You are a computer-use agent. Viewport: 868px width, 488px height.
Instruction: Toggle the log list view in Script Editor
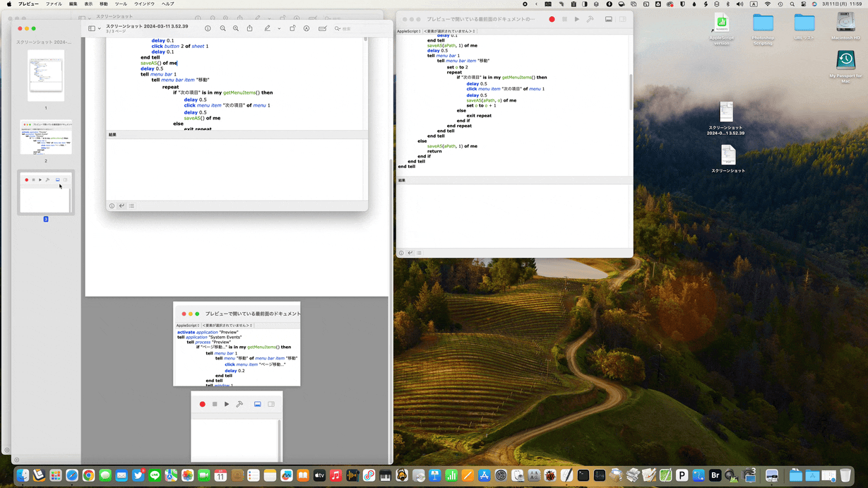tap(419, 253)
